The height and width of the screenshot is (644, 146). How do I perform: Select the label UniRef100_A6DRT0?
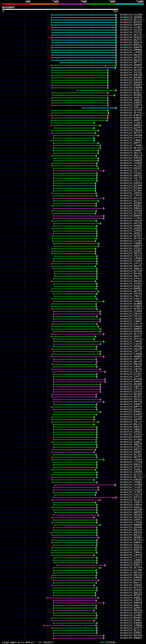click(x=131, y=120)
